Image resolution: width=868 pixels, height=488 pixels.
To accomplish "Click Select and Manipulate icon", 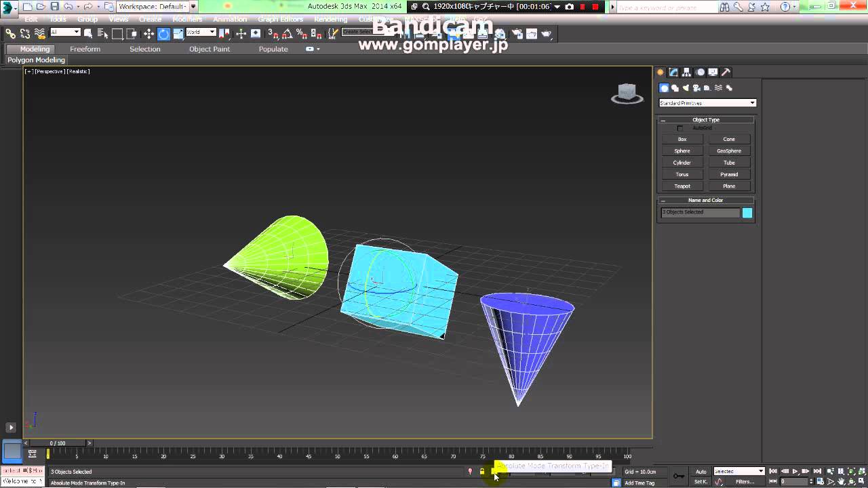I will click(241, 33).
